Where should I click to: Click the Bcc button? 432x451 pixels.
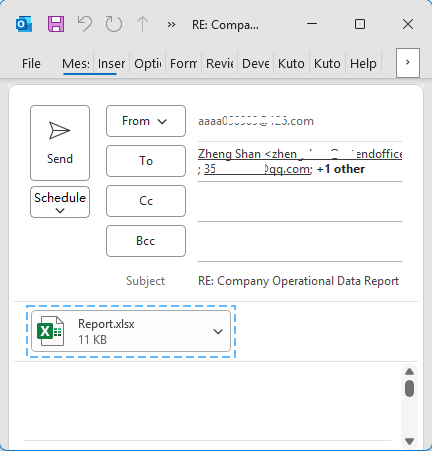[x=146, y=241]
